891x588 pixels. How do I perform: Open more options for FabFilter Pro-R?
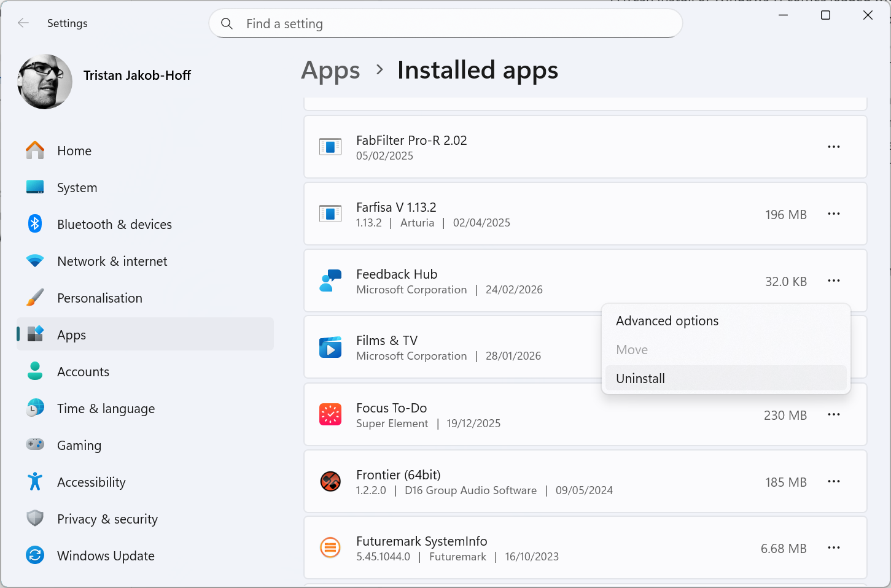(833, 147)
